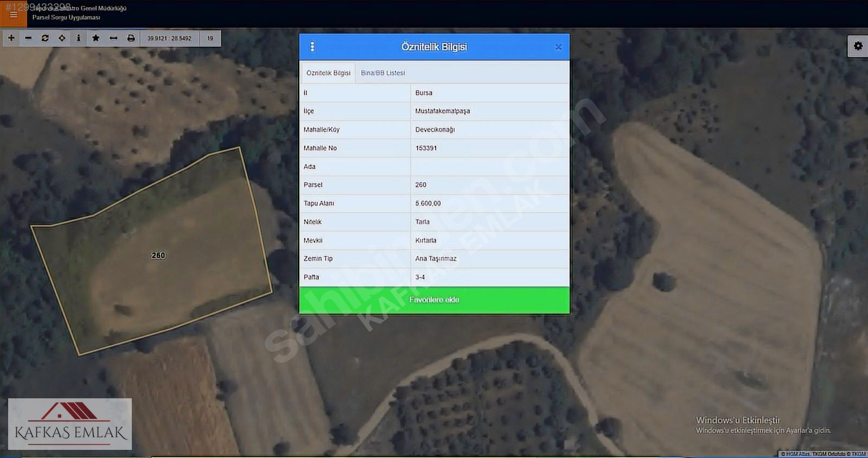Zoom in with the plus tool

(x=11, y=38)
